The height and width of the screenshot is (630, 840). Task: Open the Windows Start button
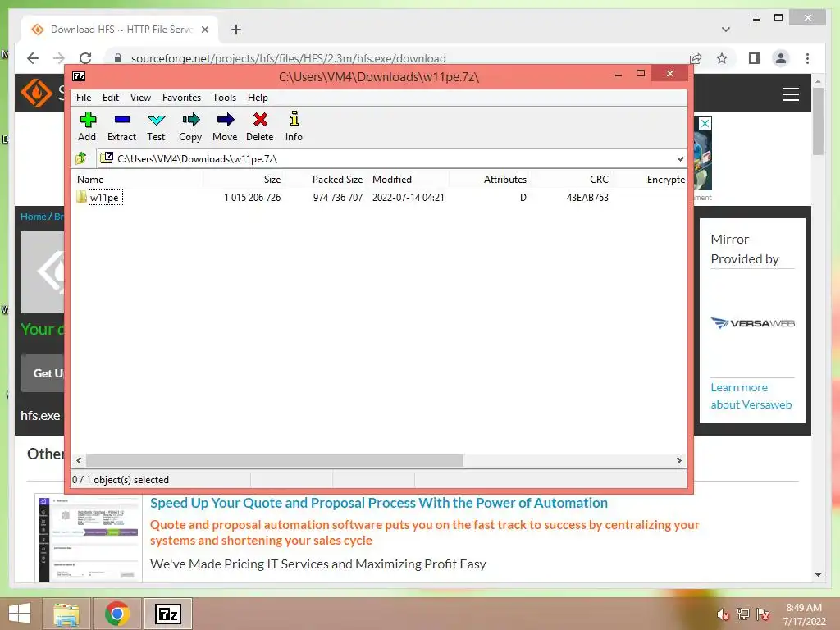(20, 614)
